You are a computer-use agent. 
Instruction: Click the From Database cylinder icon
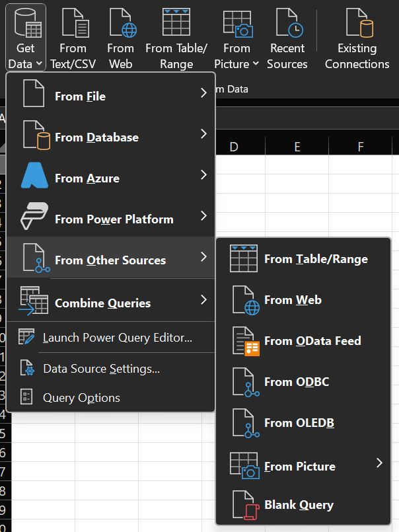coord(36,135)
